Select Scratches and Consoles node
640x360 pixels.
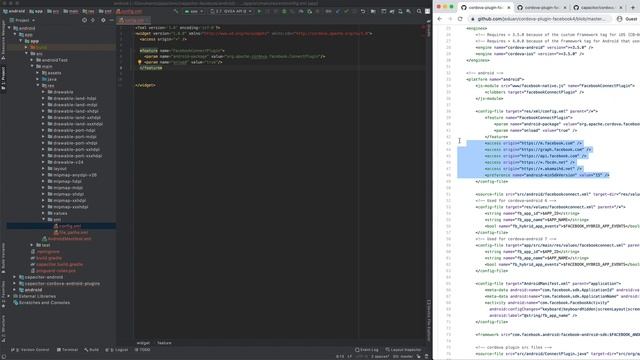pos(41,302)
